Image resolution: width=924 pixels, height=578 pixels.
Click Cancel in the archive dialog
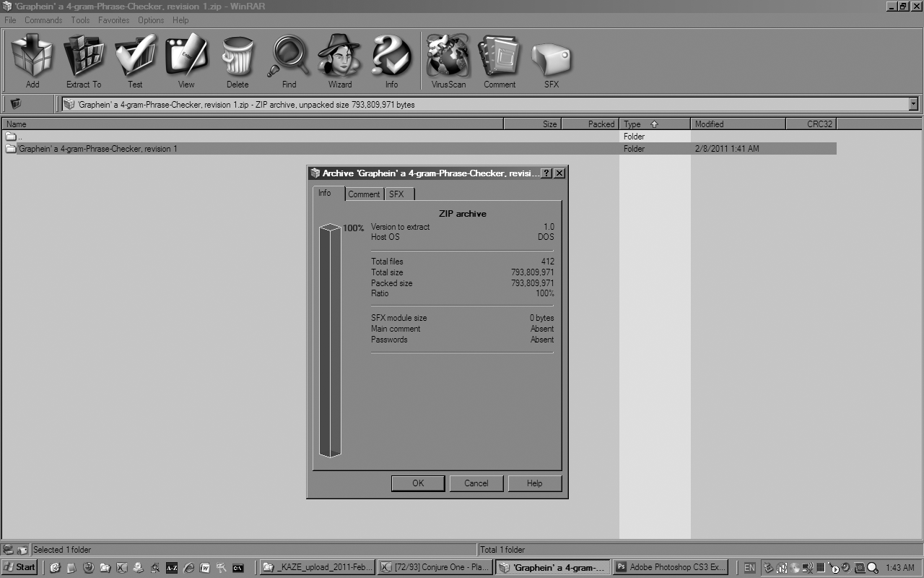tap(476, 483)
